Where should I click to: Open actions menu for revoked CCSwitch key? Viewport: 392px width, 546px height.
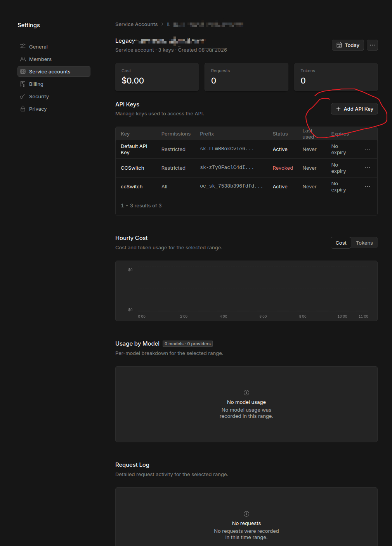point(368,168)
